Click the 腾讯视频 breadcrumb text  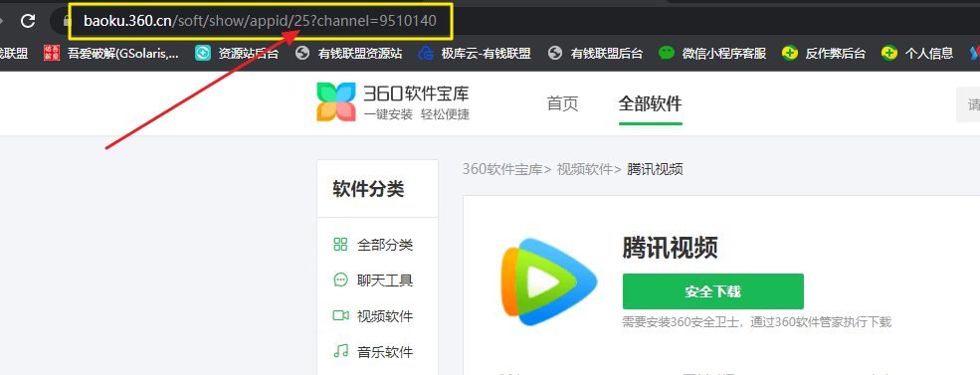655,169
